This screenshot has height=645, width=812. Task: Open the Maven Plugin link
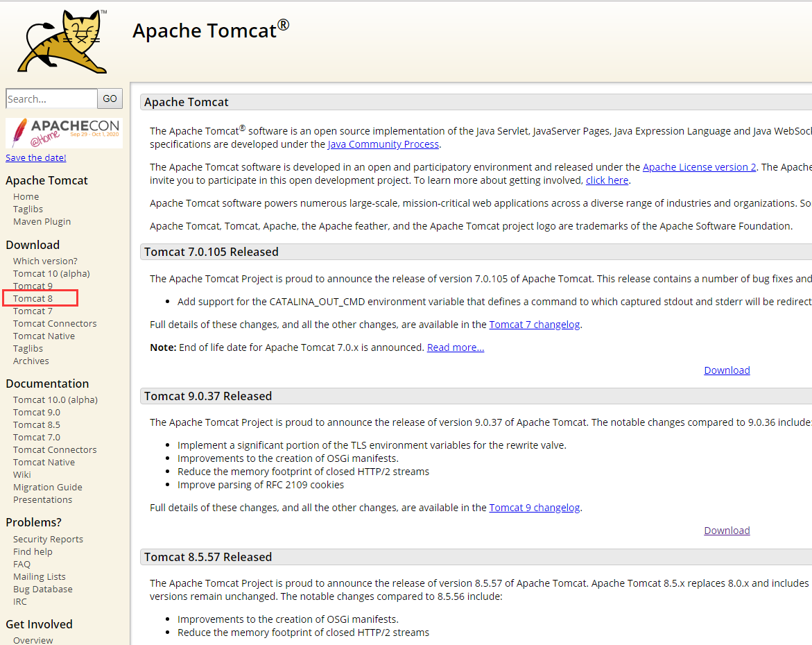(42, 221)
